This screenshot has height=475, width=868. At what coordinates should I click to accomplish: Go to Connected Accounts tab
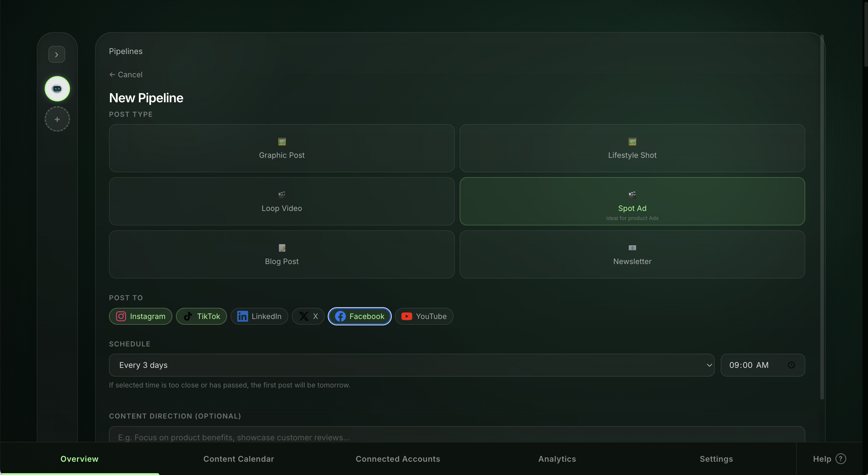coord(397,459)
